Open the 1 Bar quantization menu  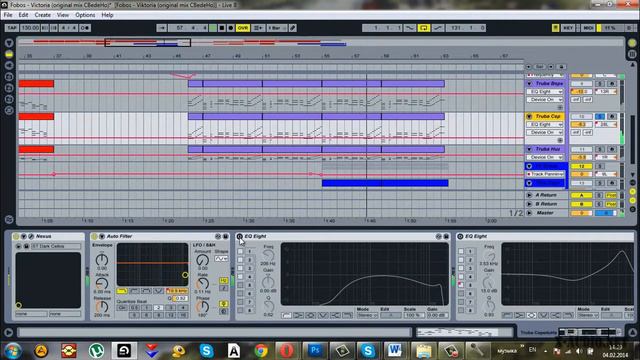(x=276, y=28)
